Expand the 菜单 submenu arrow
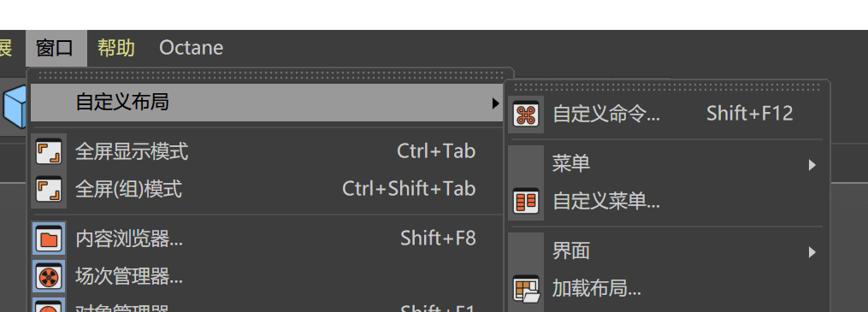Viewport: 868px width, 312px height. (812, 164)
